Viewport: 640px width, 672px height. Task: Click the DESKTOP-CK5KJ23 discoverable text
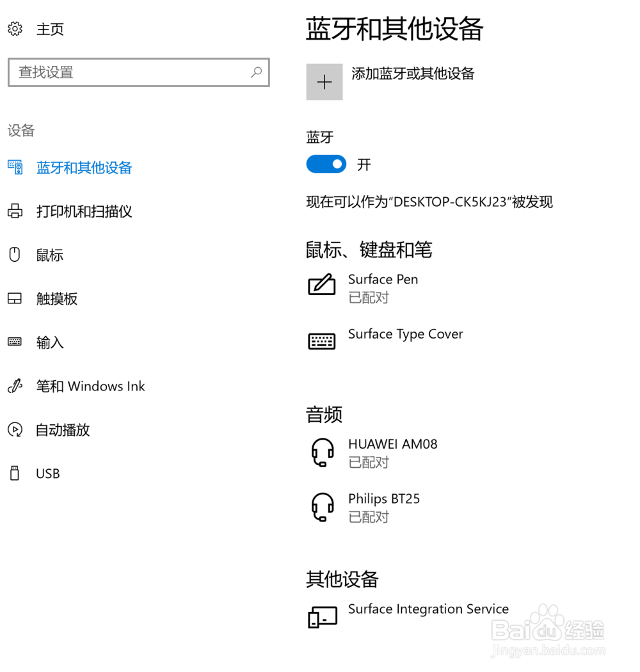tap(429, 202)
